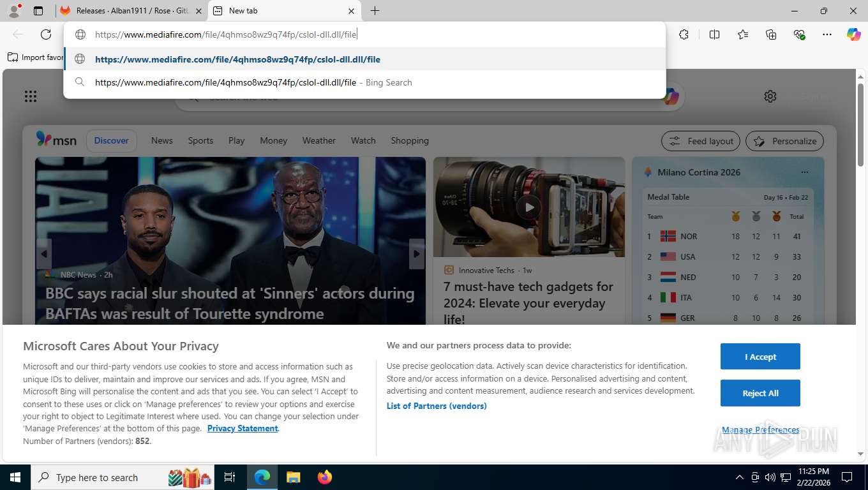
Task: Open Windows Start menu
Action: point(15,477)
